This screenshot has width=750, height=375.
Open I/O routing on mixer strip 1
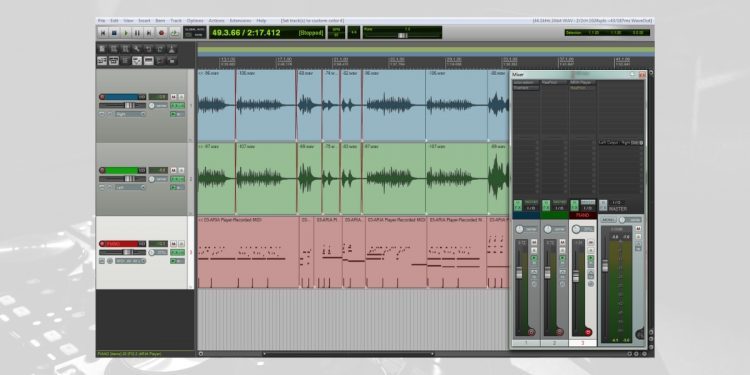pyautogui.click(x=531, y=208)
